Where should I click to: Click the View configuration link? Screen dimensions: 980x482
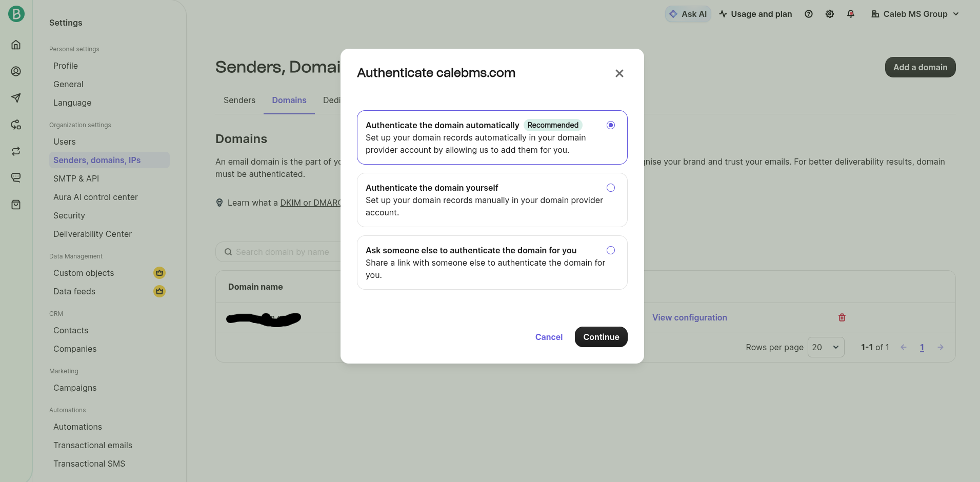point(690,317)
